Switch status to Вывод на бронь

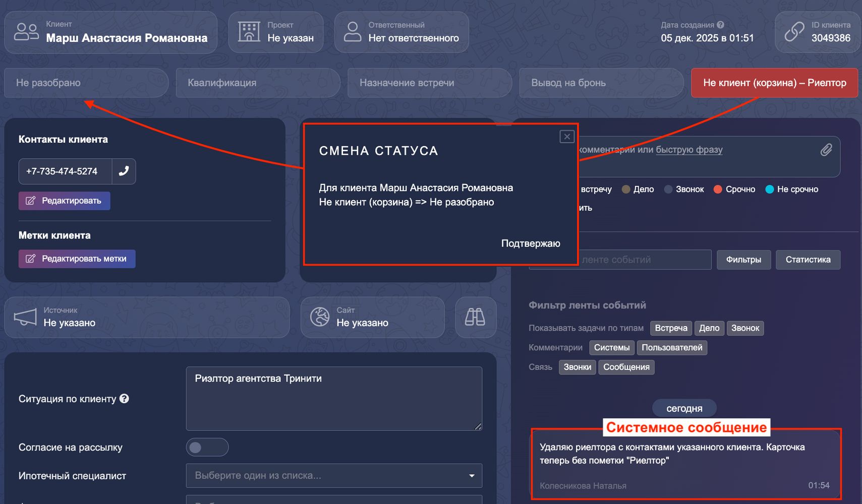coord(601,83)
